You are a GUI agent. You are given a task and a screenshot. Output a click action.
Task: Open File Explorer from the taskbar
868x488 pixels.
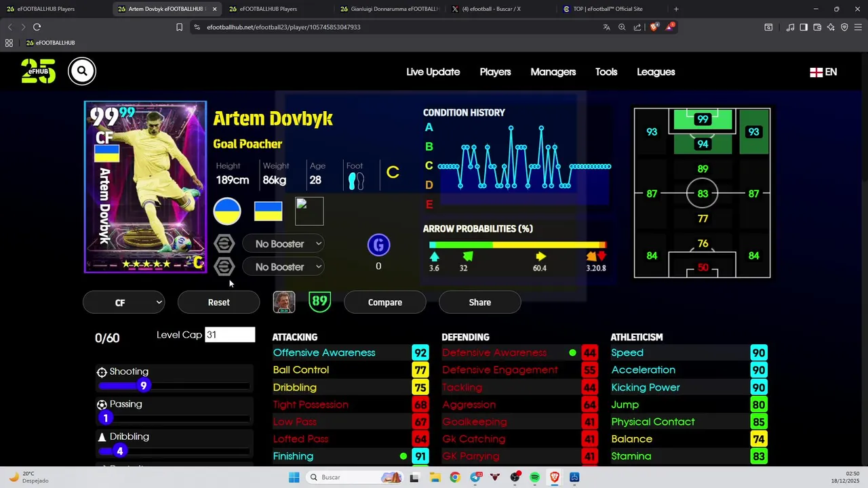(x=435, y=477)
